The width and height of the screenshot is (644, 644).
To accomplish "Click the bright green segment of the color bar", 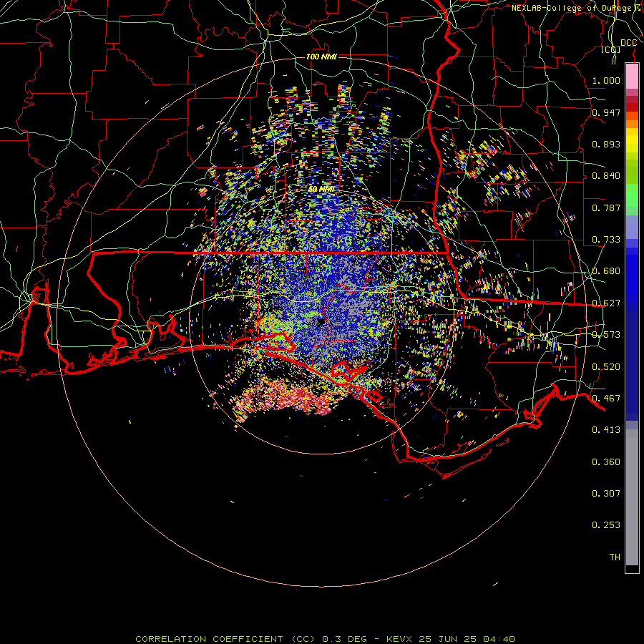I will click(632, 195).
